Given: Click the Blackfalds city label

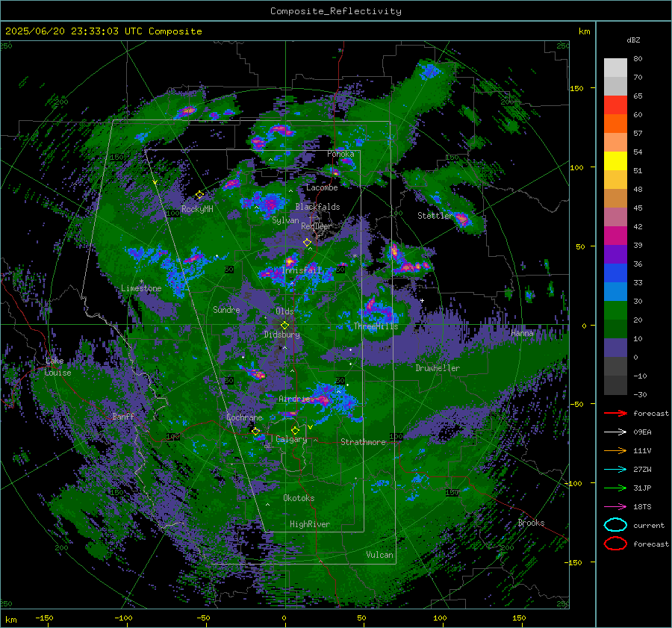Looking at the screenshot, I should pyautogui.click(x=317, y=207).
